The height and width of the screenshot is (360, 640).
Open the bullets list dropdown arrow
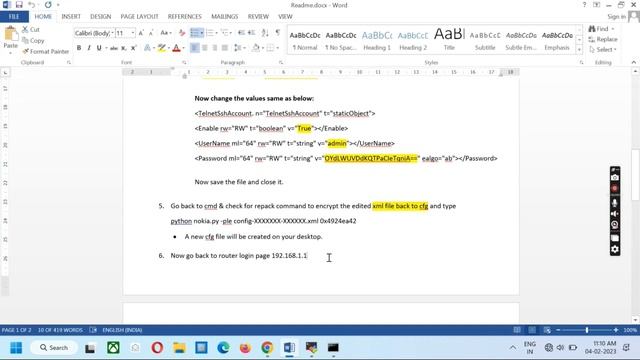click(202, 33)
